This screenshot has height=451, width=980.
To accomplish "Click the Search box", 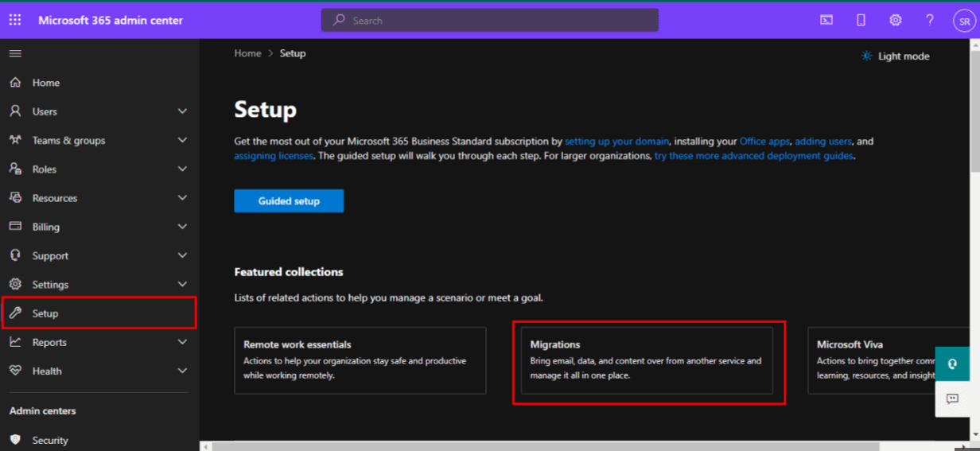I will point(490,21).
